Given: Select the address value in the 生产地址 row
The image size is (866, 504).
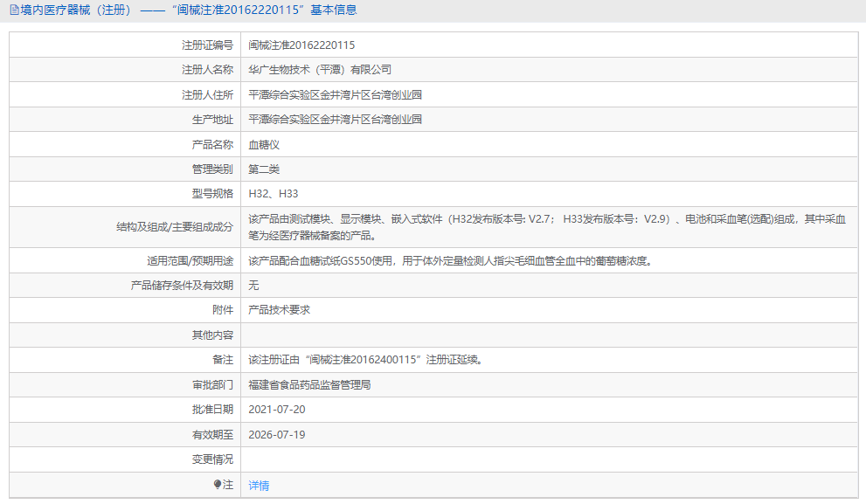Looking at the screenshot, I should (x=336, y=120).
